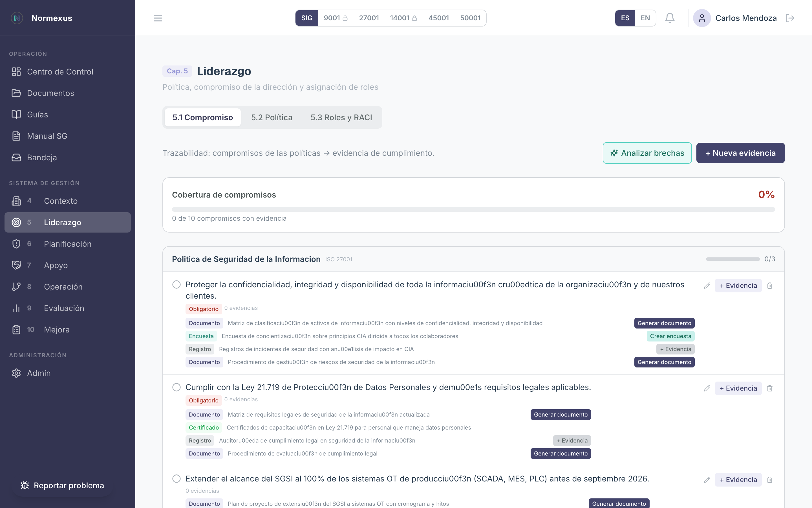The height and width of the screenshot is (508, 812).
Task: Go to chapter 9 Evaluación
Action: tap(67, 308)
